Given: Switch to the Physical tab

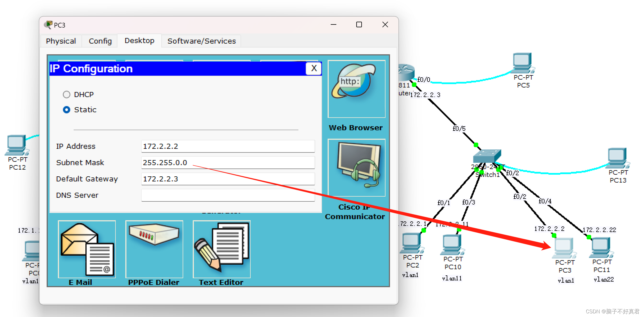Looking at the screenshot, I should click(61, 41).
